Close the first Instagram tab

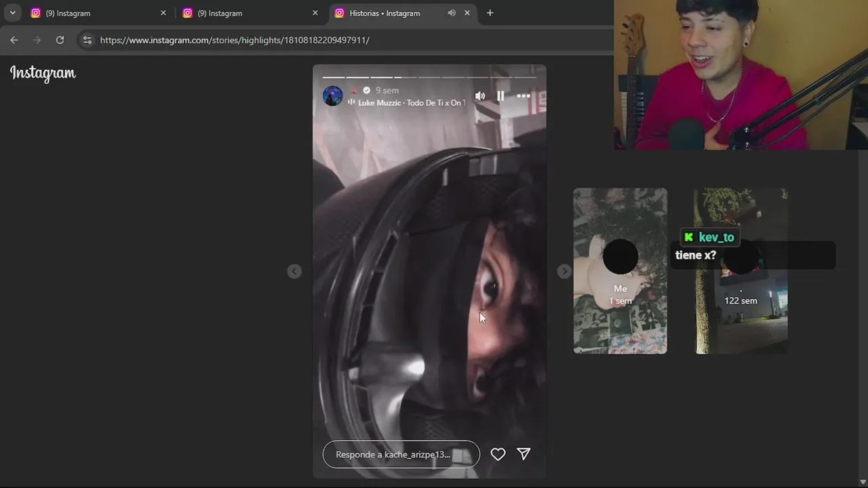point(163,13)
